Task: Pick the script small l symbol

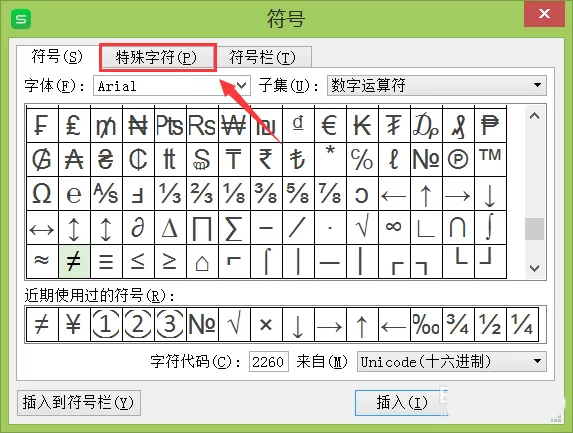Action: click(x=394, y=159)
